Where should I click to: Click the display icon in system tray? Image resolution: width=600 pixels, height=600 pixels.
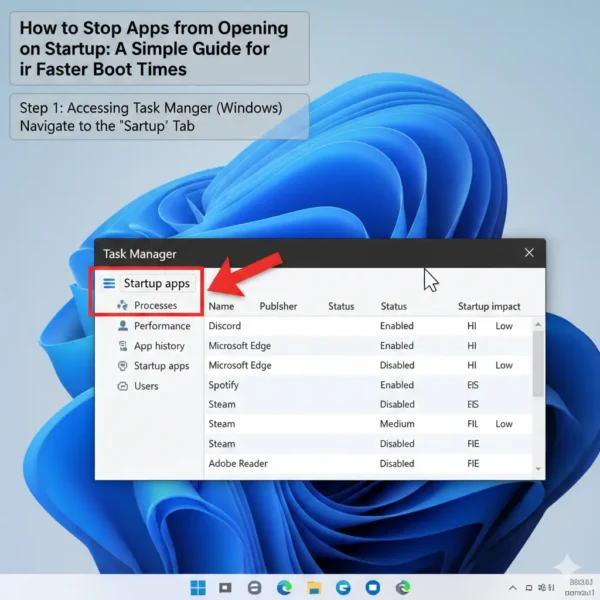coord(529,588)
